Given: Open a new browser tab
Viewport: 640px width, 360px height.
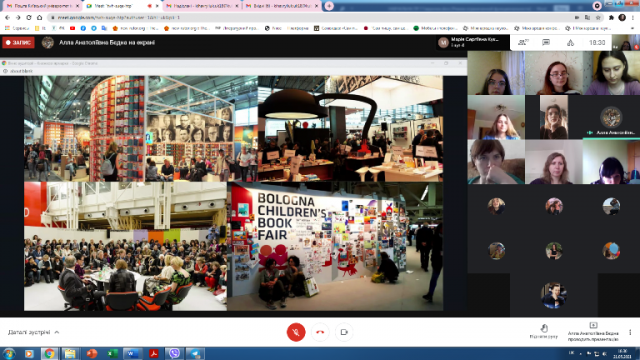Looking at the screenshot, I should pos(329,6).
